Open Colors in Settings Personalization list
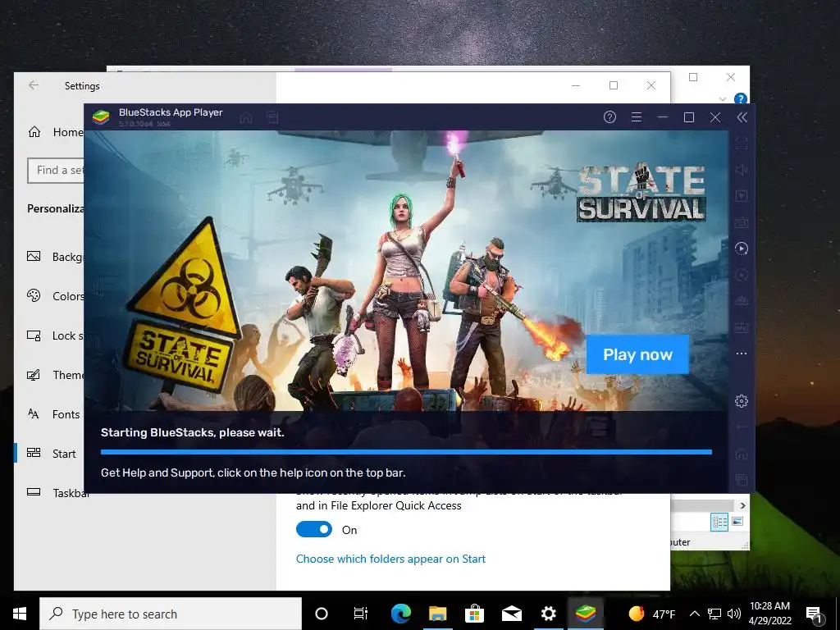The width and height of the screenshot is (840, 630). pyautogui.click(x=56, y=295)
